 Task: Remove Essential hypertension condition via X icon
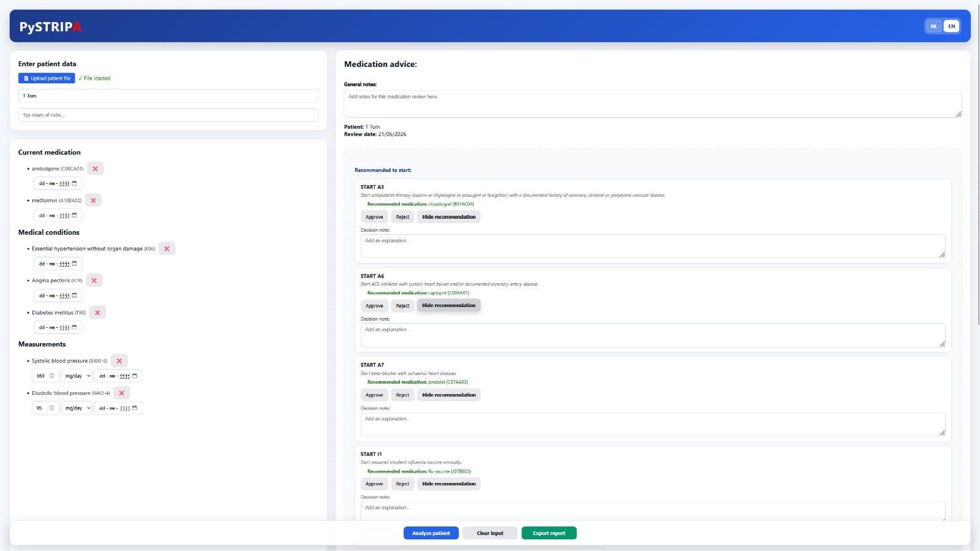click(x=167, y=249)
